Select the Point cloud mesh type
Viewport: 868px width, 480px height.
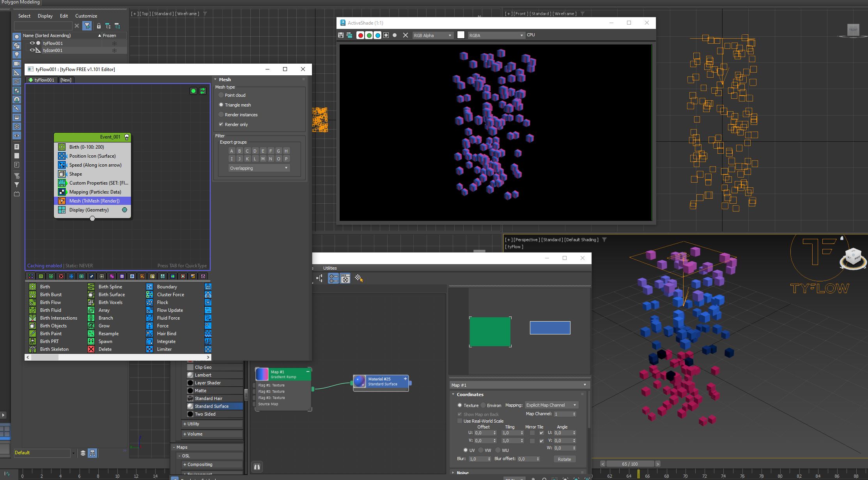tap(221, 95)
